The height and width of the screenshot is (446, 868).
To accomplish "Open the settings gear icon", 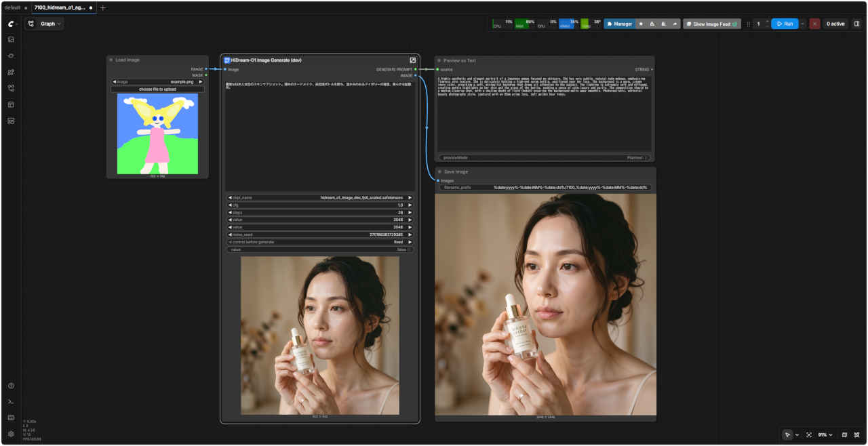I will click(11, 434).
